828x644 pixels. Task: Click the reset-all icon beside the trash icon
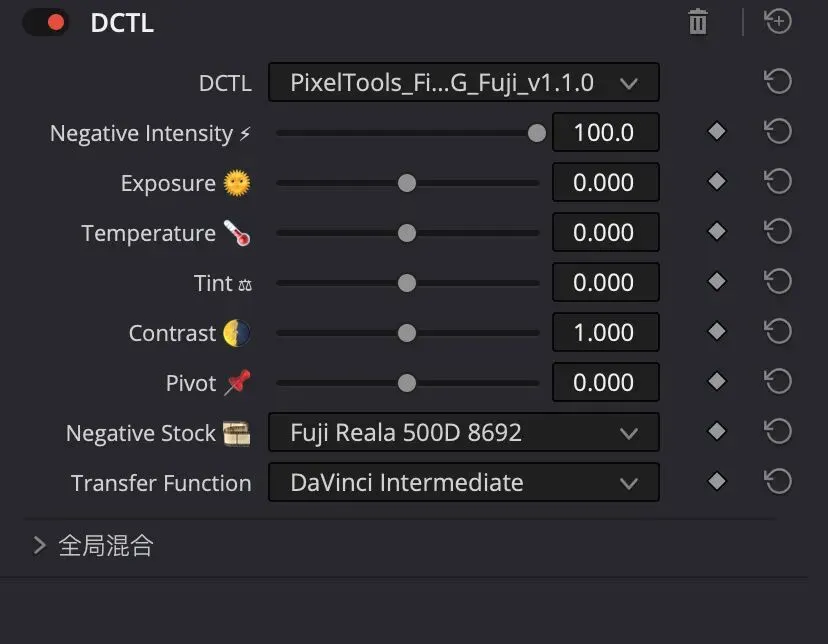pos(778,22)
